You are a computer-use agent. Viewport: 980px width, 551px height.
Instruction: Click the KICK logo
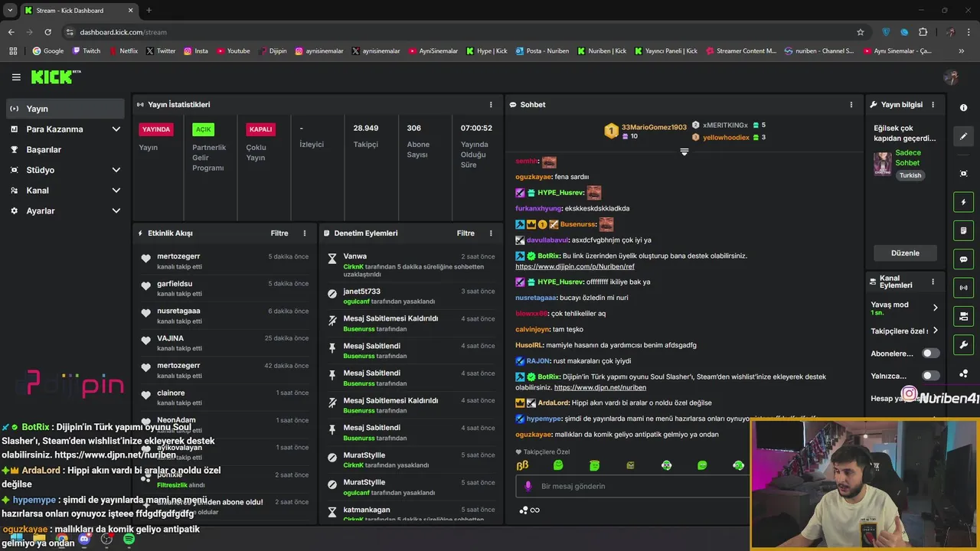pos(55,77)
